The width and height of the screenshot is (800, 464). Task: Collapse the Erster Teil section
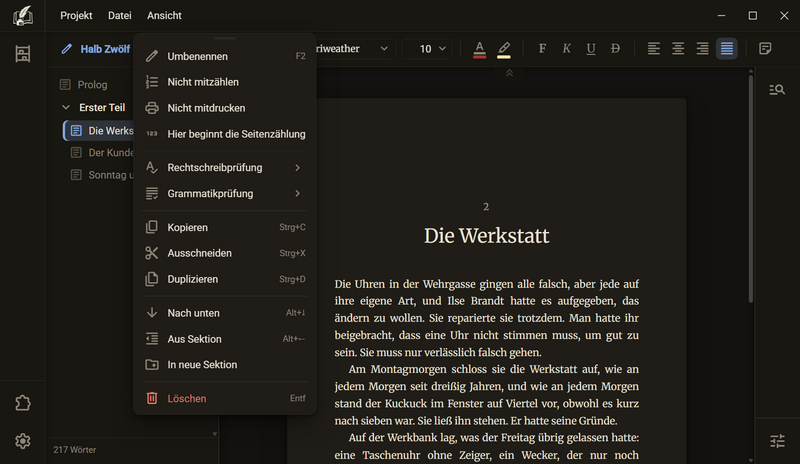[x=66, y=107]
